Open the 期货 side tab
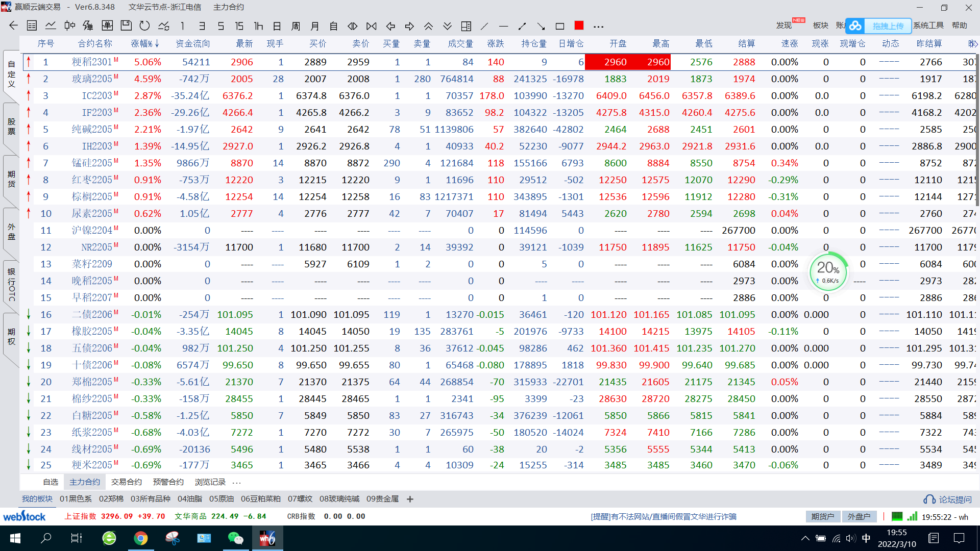Image resolution: width=980 pixels, height=551 pixels. point(11,179)
